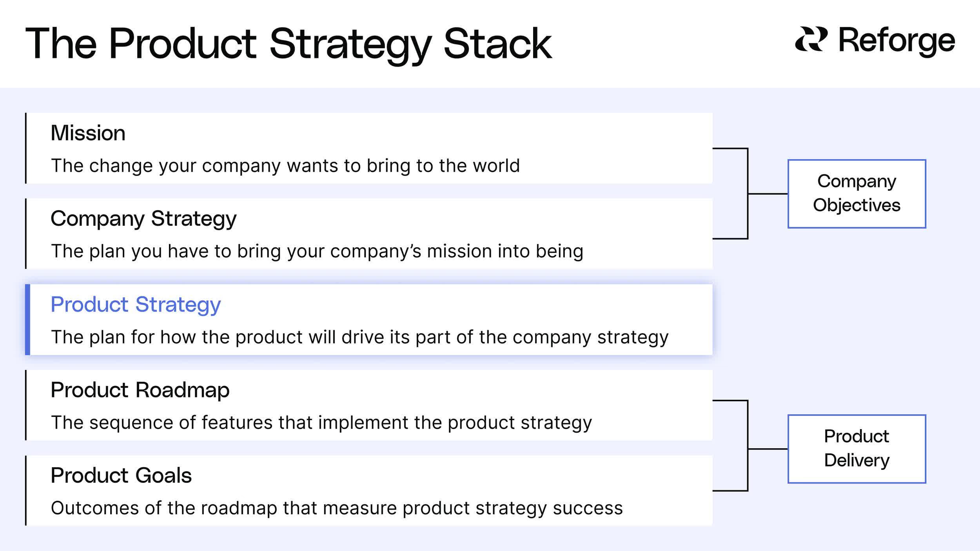Select the Mission heading
The height and width of the screenshot is (551, 980).
tap(88, 133)
